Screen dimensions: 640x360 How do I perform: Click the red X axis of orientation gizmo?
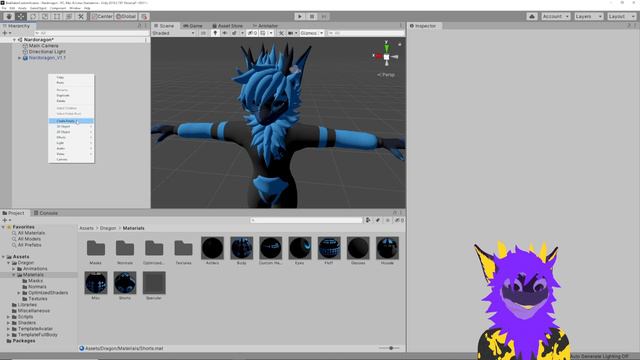378,56
